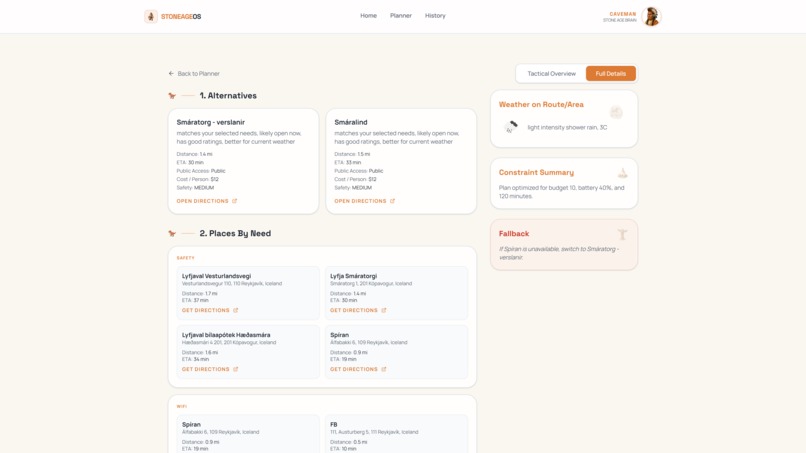Screen dimensions: 806x453
Task: Click the Lyfja Smáratorgi place name
Action: 353,276
